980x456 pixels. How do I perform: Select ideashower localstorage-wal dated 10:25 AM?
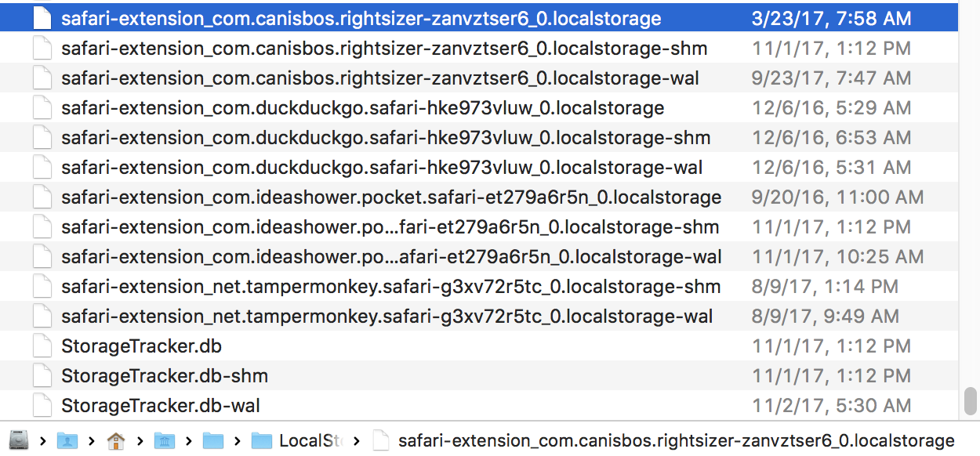click(x=479, y=257)
